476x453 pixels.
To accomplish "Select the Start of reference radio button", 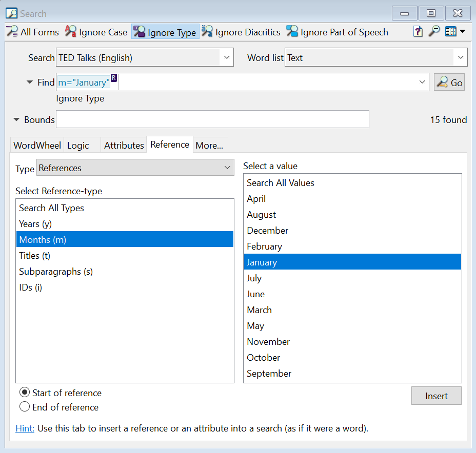I will click(x=25, y=393).
